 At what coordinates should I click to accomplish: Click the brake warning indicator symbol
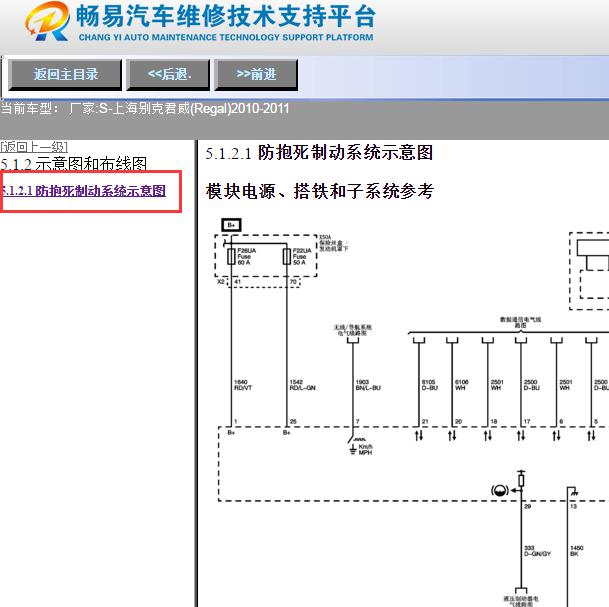[500, 490]
